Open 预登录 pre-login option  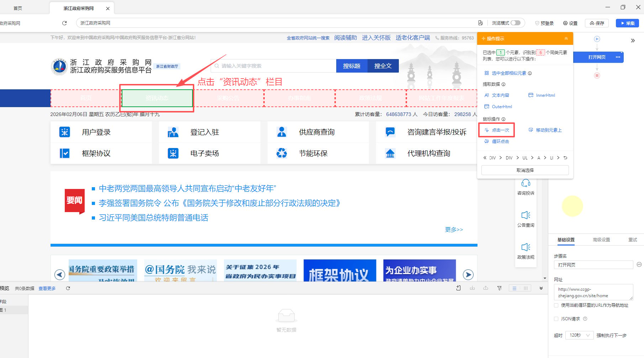pos(544,23)
